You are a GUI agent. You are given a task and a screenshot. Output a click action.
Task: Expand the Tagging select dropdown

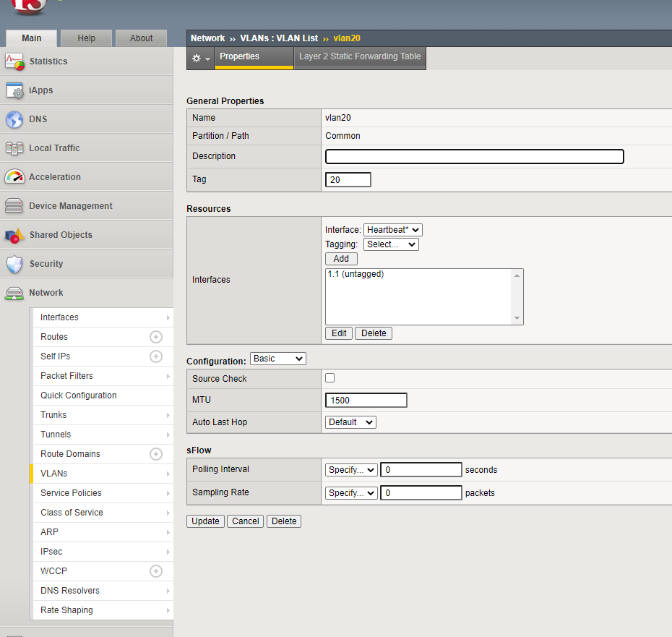click(390, 244)
